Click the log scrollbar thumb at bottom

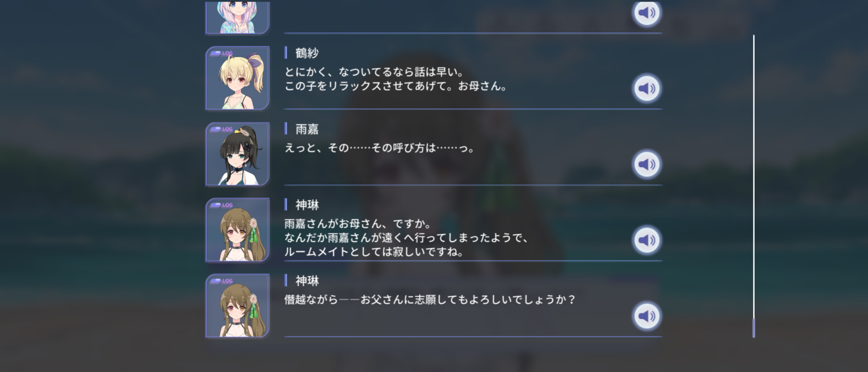pyautogui.click(x=754, y=328)
